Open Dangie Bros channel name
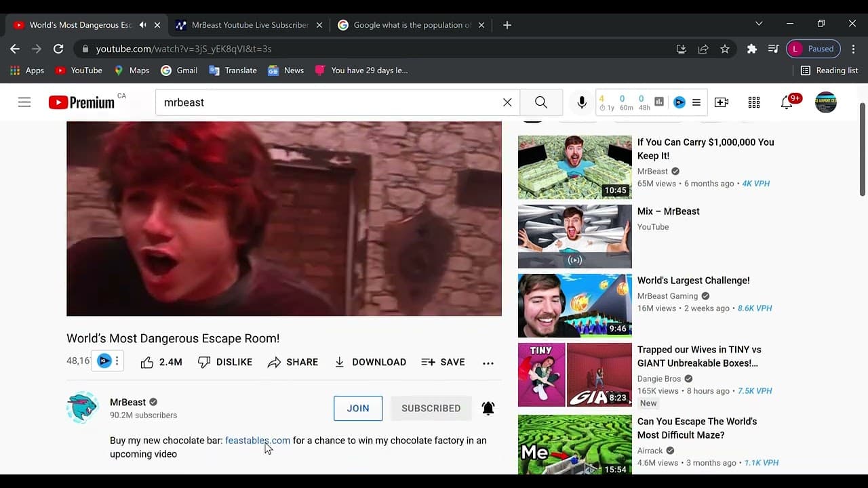This screenshot has width=868, height=488. pyautogui.click(x=660, y=379)
